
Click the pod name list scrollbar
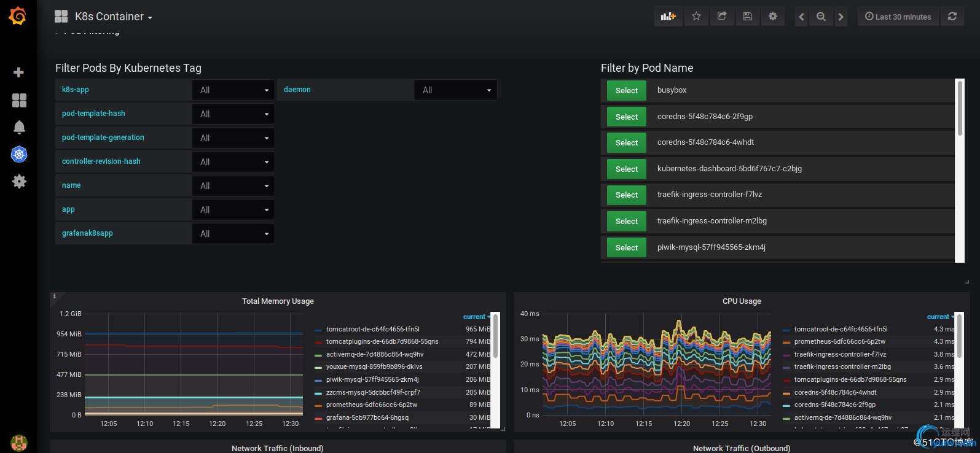pyautogui.click(x=960, y=107)
